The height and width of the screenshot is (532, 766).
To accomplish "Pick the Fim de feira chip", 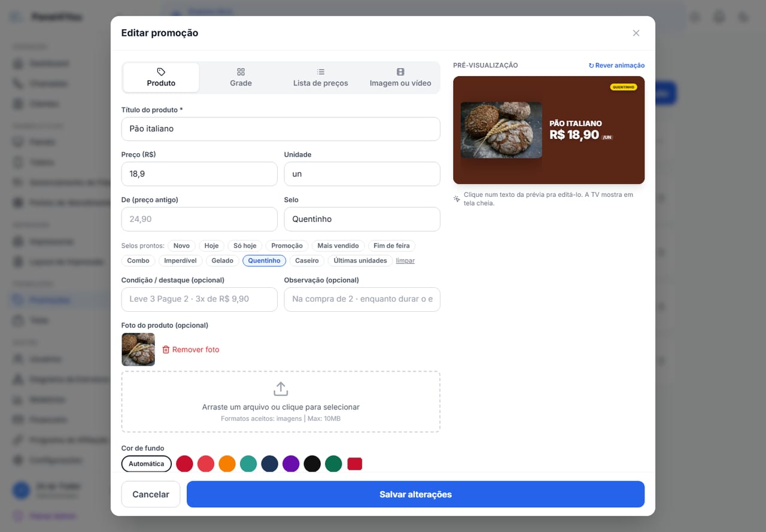I will pyautogui.click(x=391, y=246).
